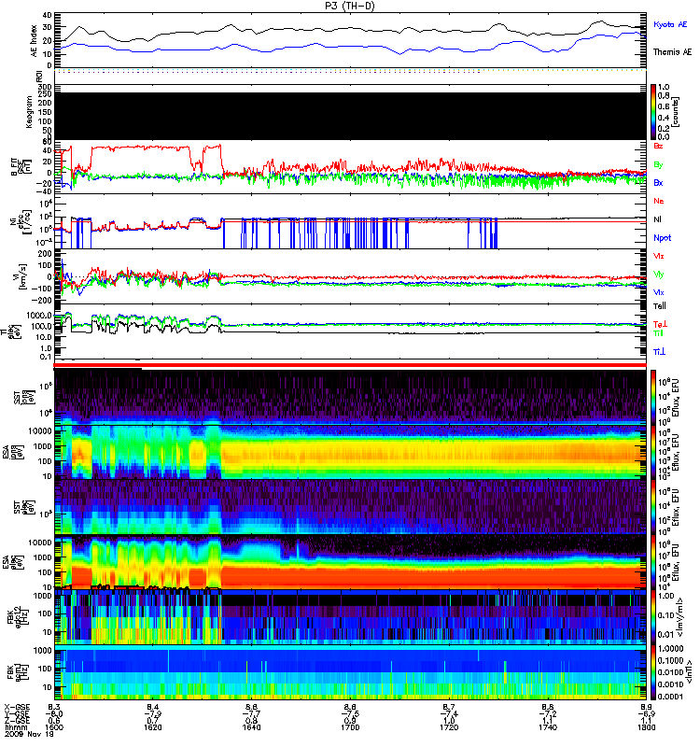
Task: Click the 'AE Index' axis label
Action: tap(34, 41)
